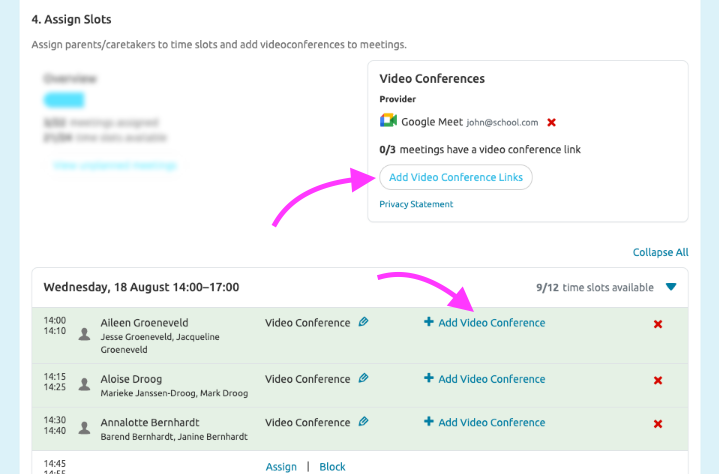Click Aileen Groeneveld's person icon
The width and height of the screenshot is (719, 474).
tap(84, 329)
